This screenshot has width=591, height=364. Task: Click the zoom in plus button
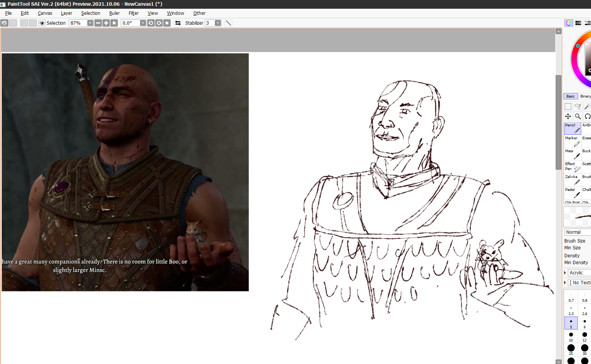[106, 23]
